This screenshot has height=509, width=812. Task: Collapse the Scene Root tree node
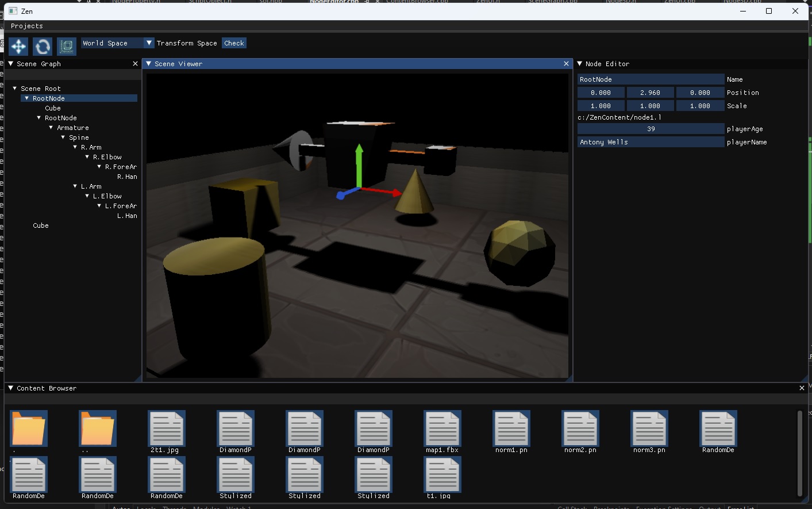tap(15, 89)
